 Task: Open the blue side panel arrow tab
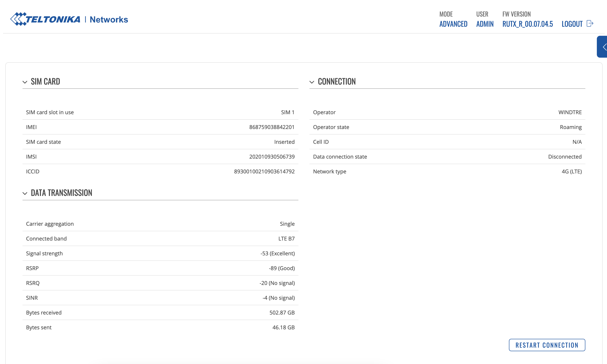pos(602,47)
